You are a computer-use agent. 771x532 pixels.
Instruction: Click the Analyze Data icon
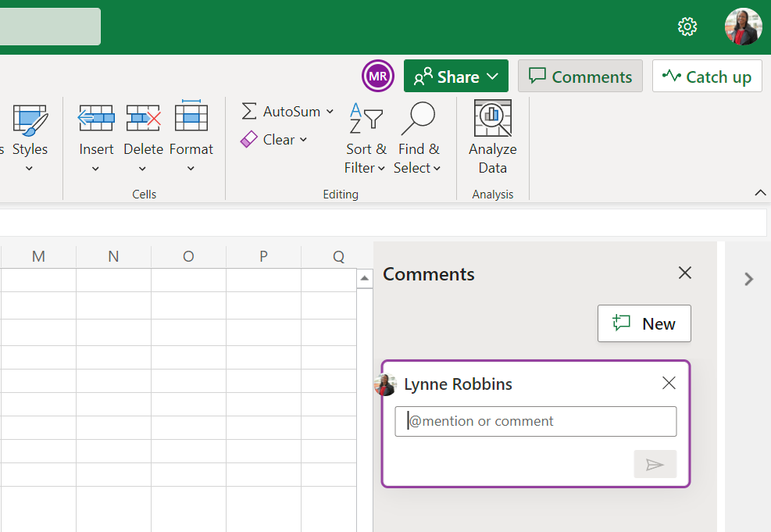tap(493, 119)
